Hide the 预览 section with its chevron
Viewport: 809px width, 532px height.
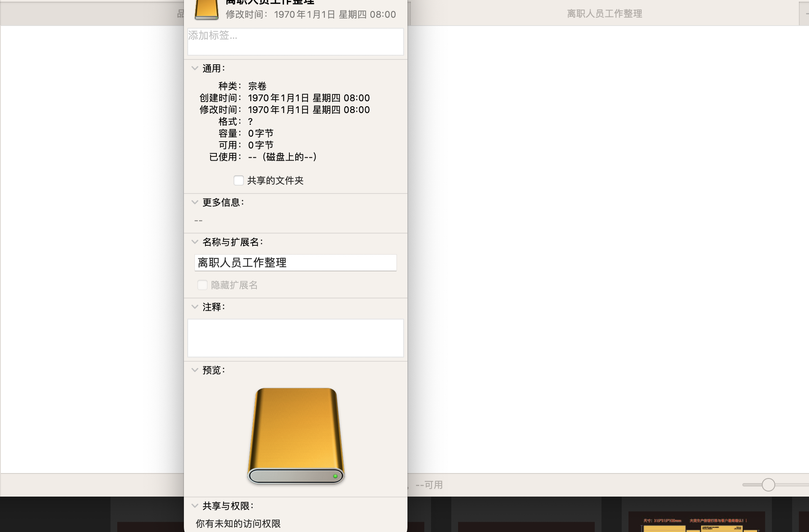click(x=195, y=370)
